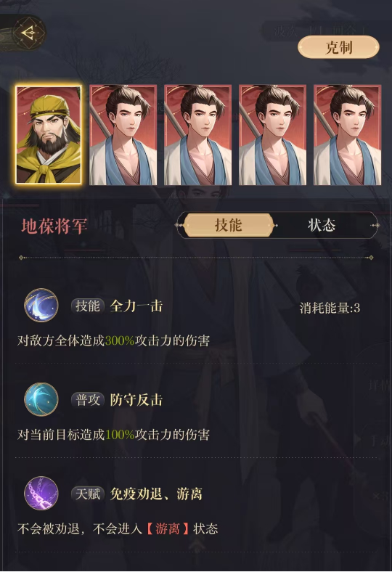Click the 地葆将军 name title
The height and width of the screenshot is (572, 392).
pyautogui.click(x=54, y=226)
